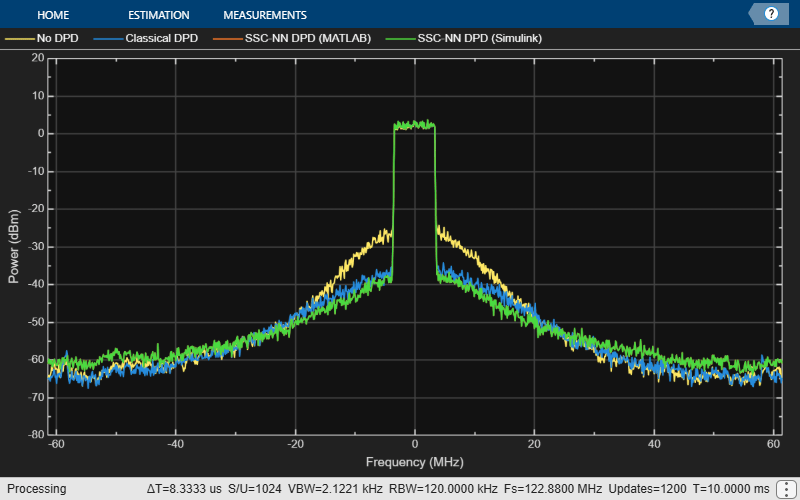Toggle Classical DPD legend entry
This screenshot has width=800, height=500.
[x=146, y=38]
